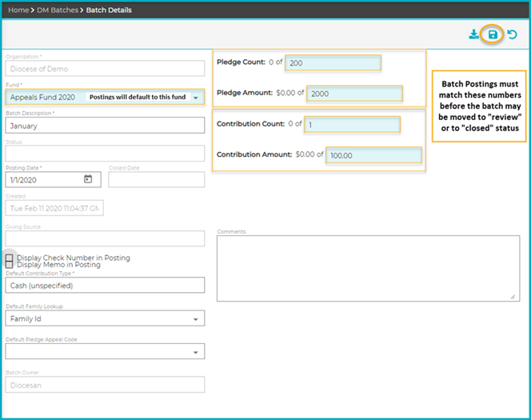Click Batch Details breadcrumb
Image resolution: width=531 pixels, height=420 pixels.
[109, 10]
